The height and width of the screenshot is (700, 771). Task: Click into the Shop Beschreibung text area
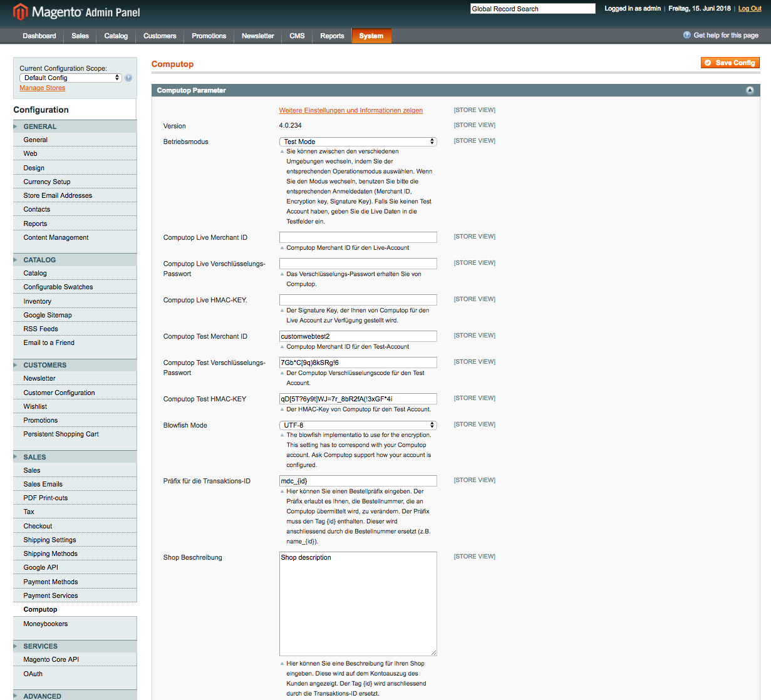358,604
